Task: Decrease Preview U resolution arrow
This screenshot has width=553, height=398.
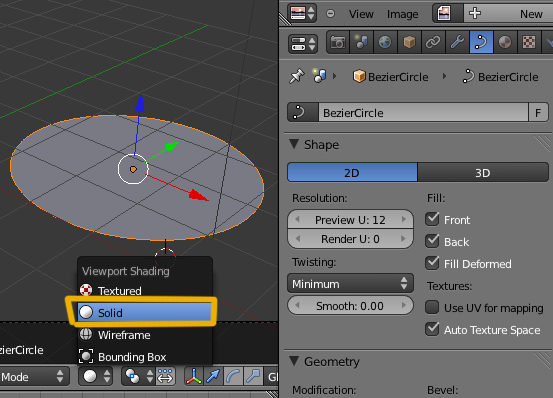Action: 297,219
